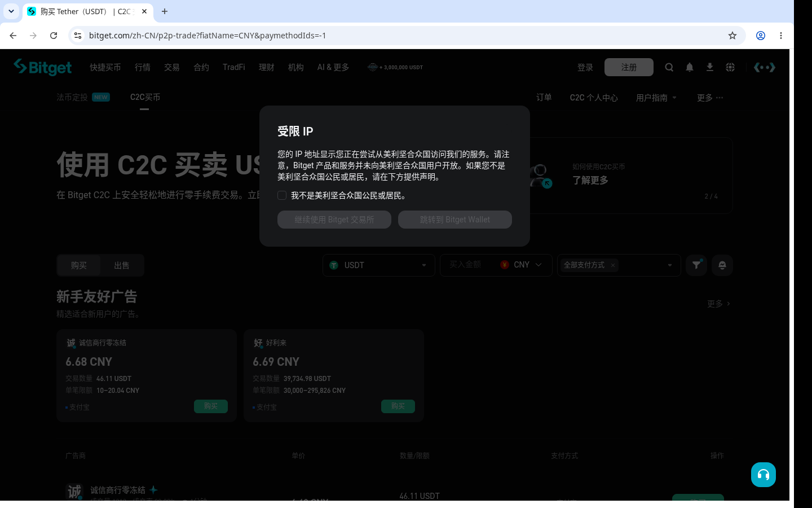Viewport: 812px width, 508px height.
Task: Click the 6.69 CNY price text
Action: [x=276, y=362]
